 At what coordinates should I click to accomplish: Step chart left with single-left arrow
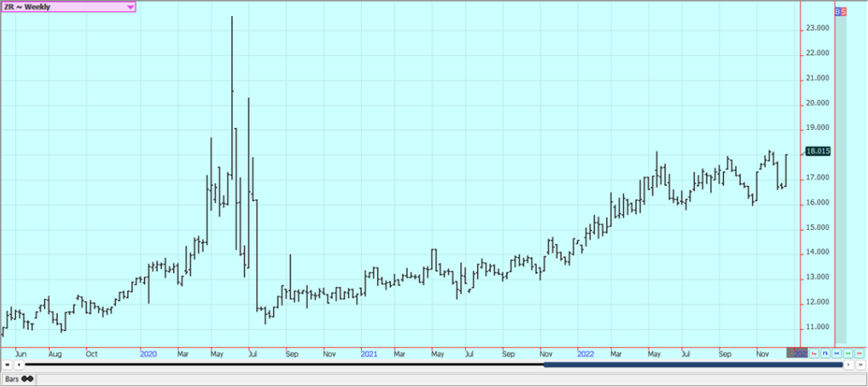tap(19, 365)
